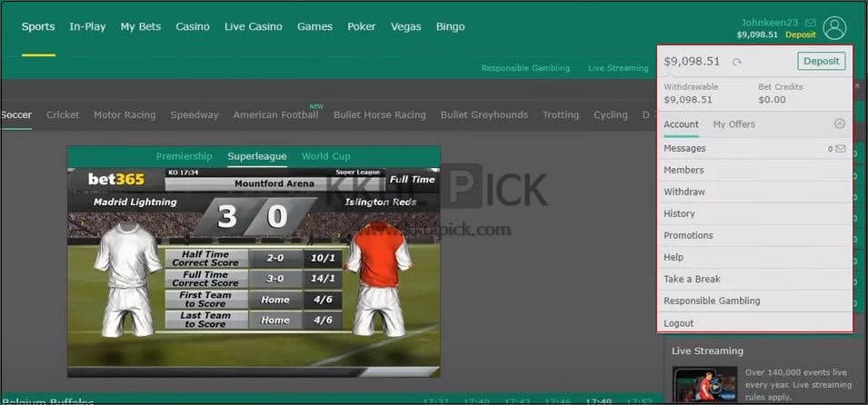The width and height of the screenshot is (868, 405).
Task: Select the American Football tab
Action: (275, 115)
